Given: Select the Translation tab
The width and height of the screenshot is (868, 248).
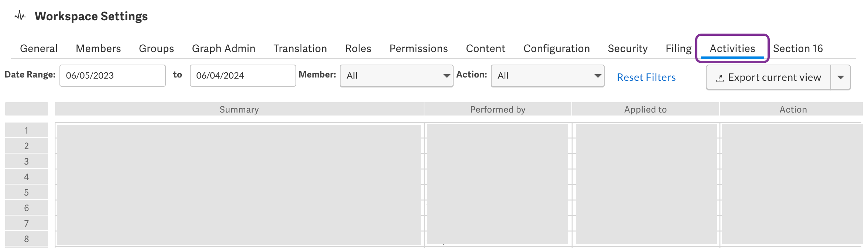Looking at the screenshot, I should [300, 48].
